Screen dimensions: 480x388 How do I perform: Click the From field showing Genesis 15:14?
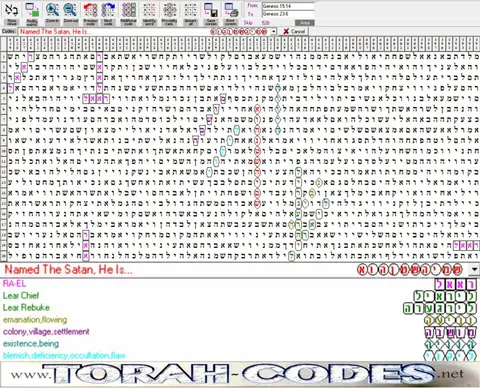(288, 6)
